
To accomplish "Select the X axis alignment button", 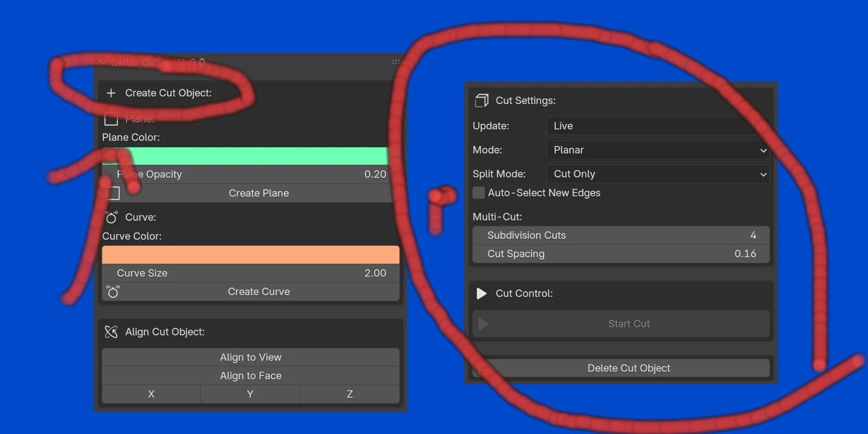I will pos(151,394).
